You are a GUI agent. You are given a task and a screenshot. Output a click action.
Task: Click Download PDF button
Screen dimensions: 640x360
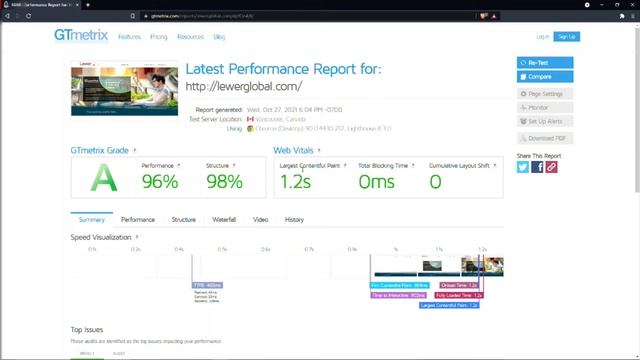coord(545,138)
